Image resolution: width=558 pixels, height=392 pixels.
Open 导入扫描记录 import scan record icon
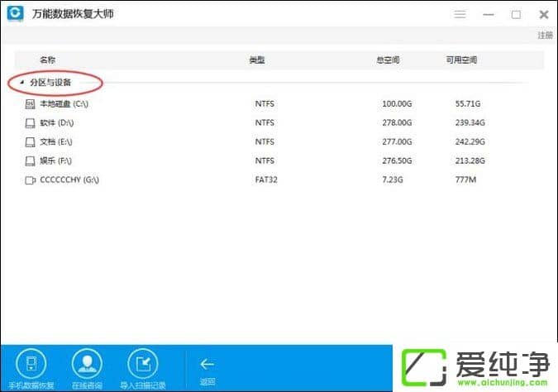[142, 362]
